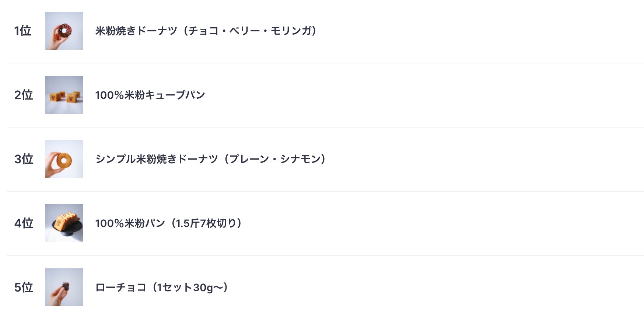Click the raw chocolate piece thumbnail

(64, 287)
